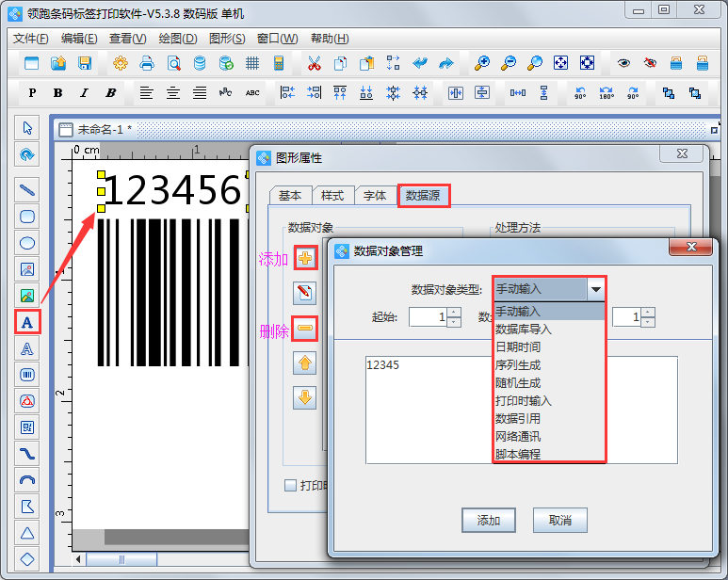Click the rotate 180° icon

point(607,93)
